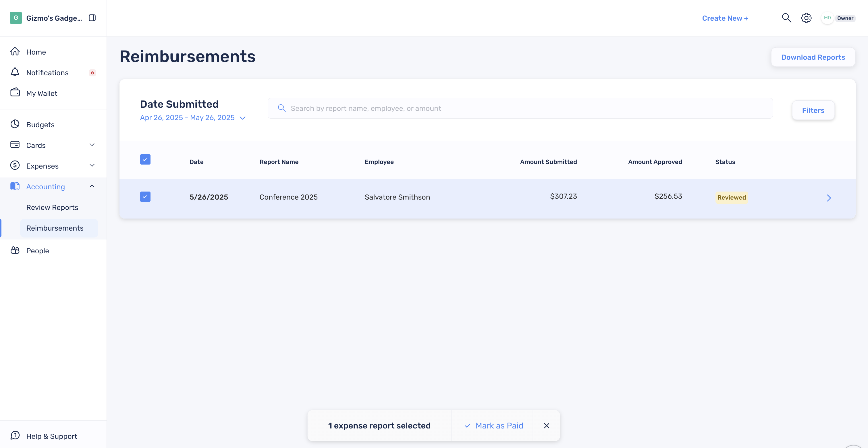Viewport: 868px width, 448px height.
Task: Select Reimbursements in the sidebar
Action: tap(59, 228)
